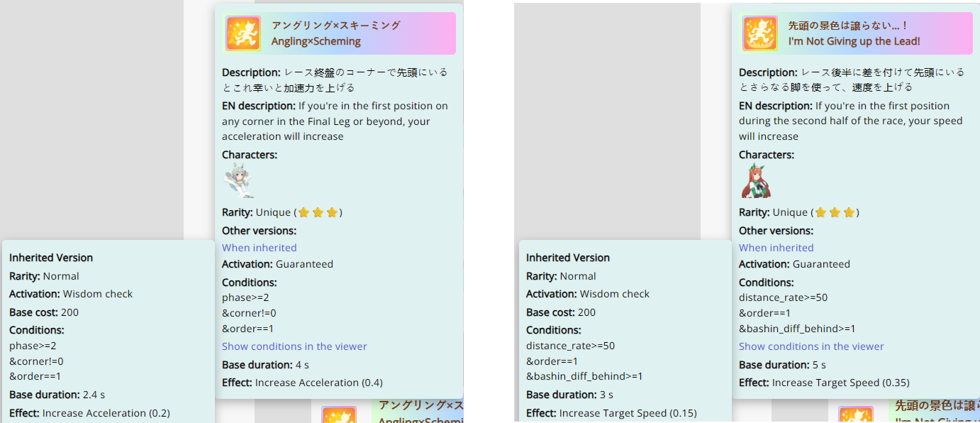Follow "When inherited" link in Angling×Scheming card
The image size is (980, 423).
(260, 248)
